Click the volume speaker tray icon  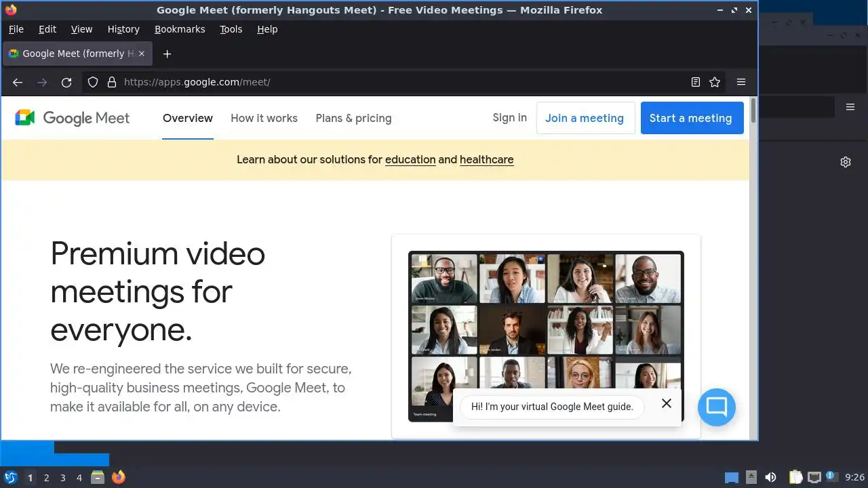[771, 477]
